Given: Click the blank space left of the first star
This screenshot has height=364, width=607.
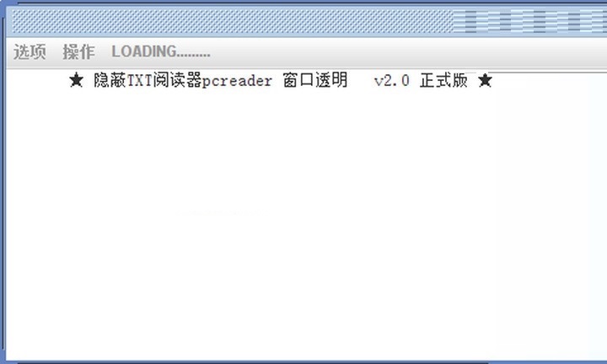Looking at the screenshot, I should pos(38,80).
